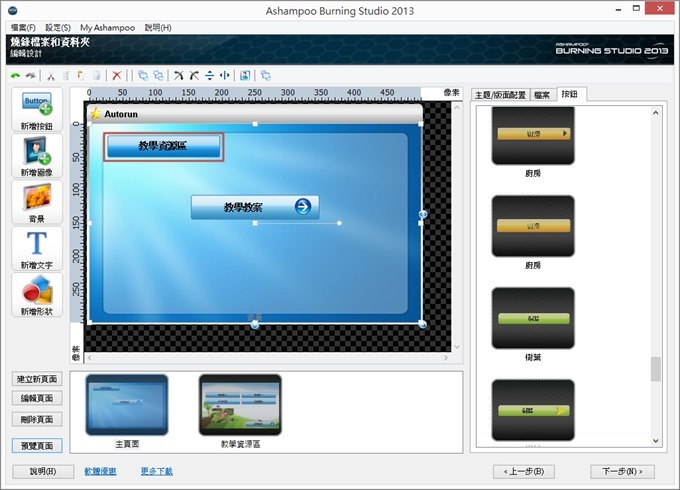This screenshot has height=490, width=680.
Task: Click the 編輯頁面 button
Action: [37, 398]
